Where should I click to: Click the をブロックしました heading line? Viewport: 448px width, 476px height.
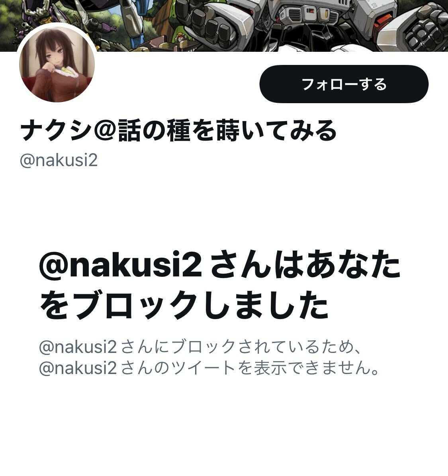[184, 304]
